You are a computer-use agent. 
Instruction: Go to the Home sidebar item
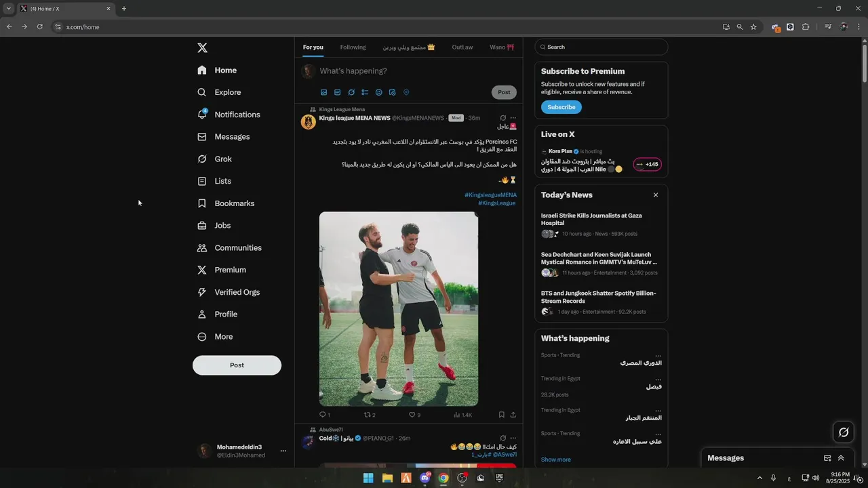click(x=217, y=70)
